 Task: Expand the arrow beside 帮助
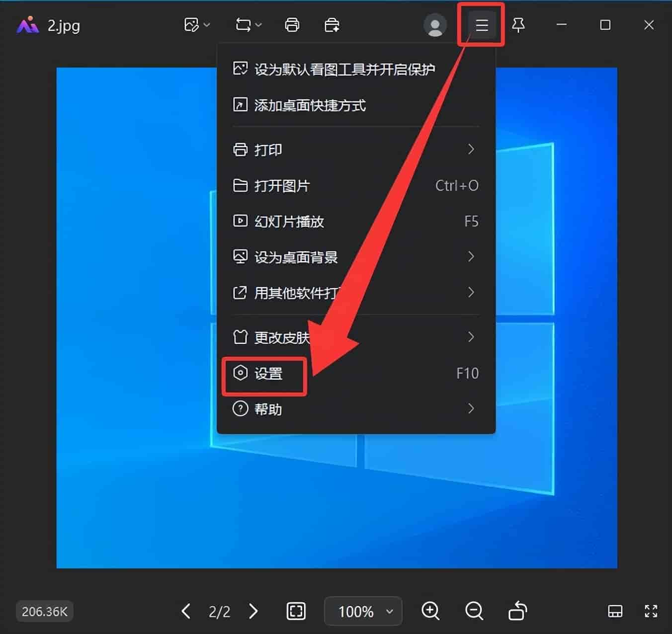(x=471, y=408)
